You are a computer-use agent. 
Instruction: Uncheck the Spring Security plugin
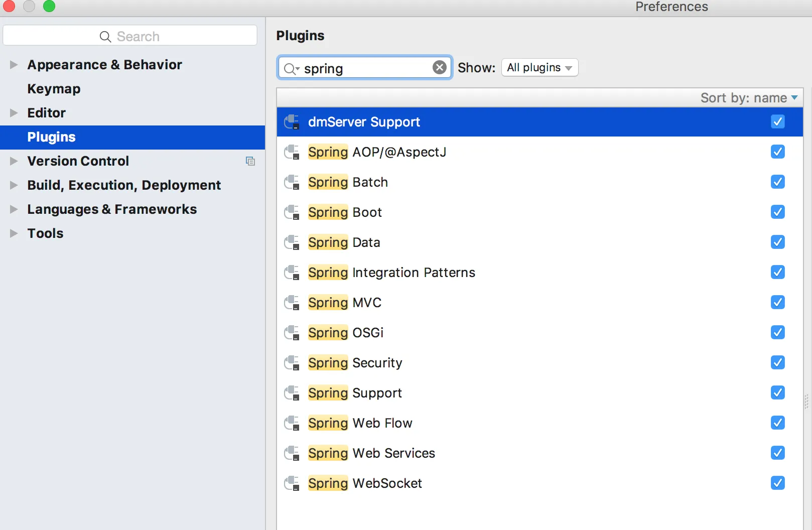point(778,362)
